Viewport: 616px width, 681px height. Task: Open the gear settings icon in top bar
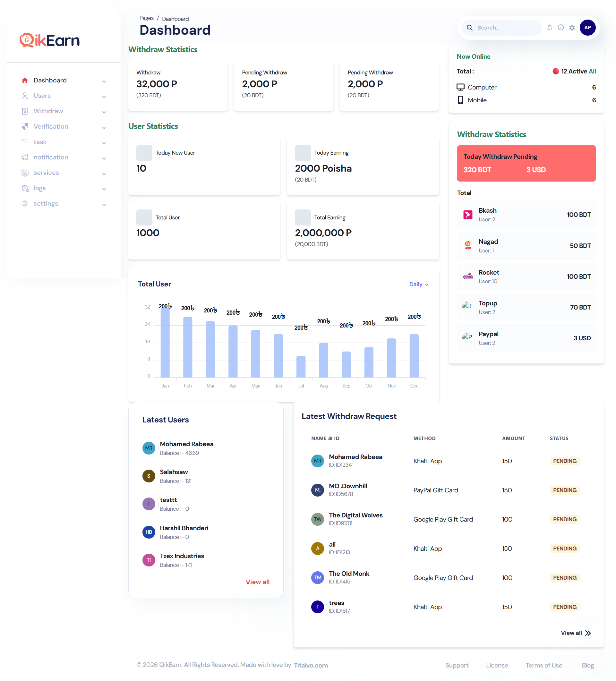click(572, 28)
